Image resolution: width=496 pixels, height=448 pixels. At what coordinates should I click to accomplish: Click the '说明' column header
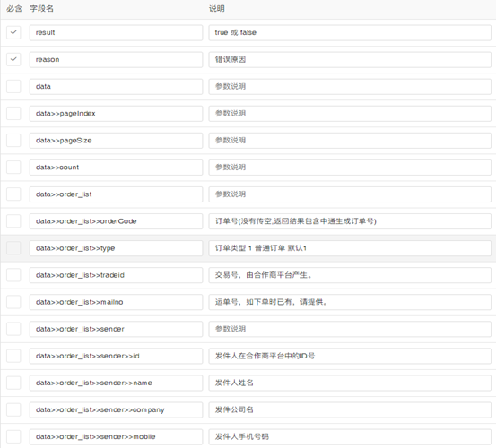point(217,9)
